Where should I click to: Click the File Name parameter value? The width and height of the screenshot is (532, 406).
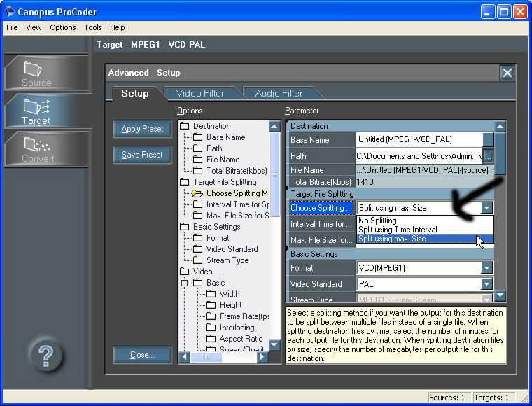425,170
